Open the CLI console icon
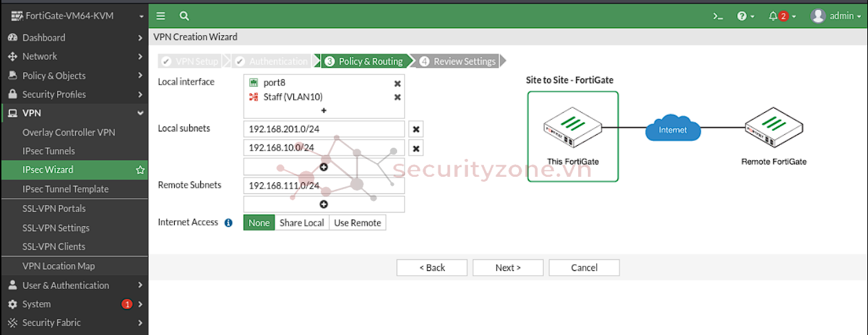Viewport: 868px width, 335px height. coord(718,16)
